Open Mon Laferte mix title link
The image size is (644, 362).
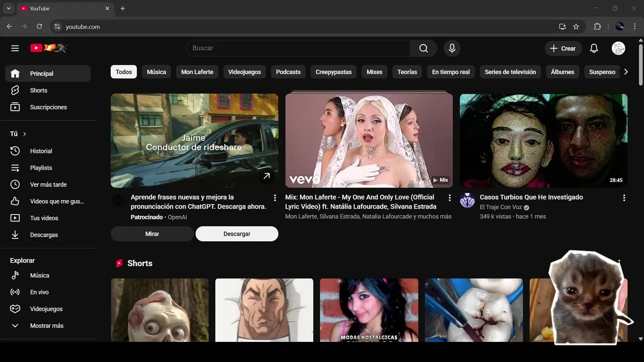[361, 202]
